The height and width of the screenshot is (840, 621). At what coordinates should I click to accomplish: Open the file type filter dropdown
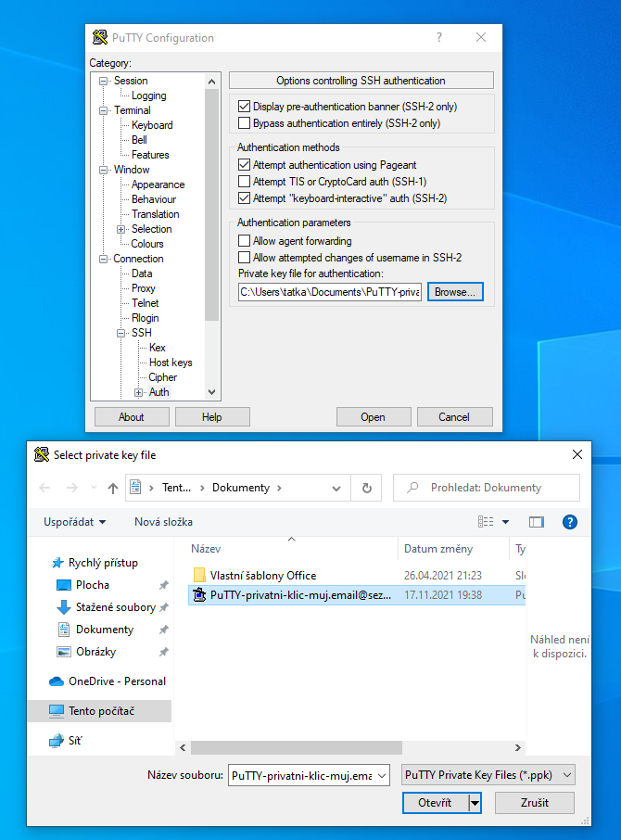pos(488,775)
